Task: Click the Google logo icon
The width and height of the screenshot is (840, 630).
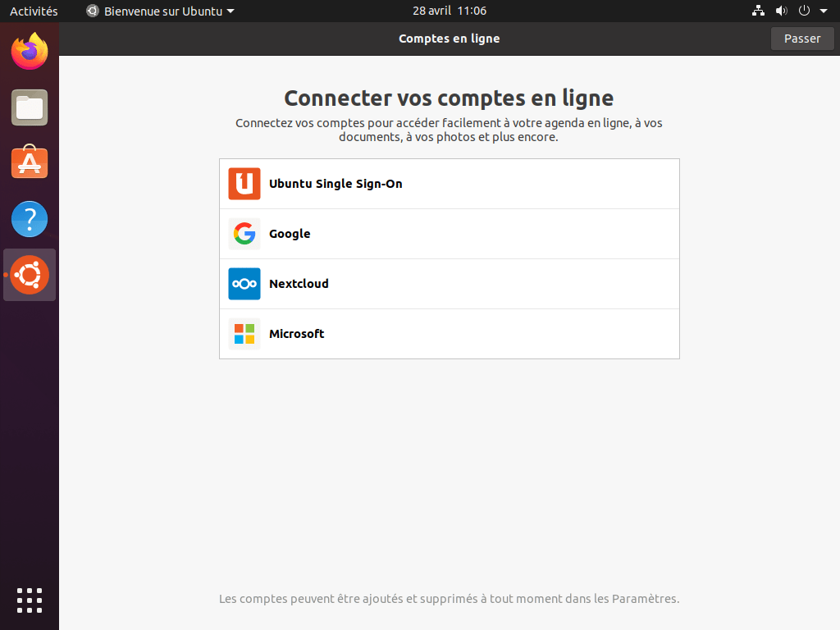Action: point(244,234)
